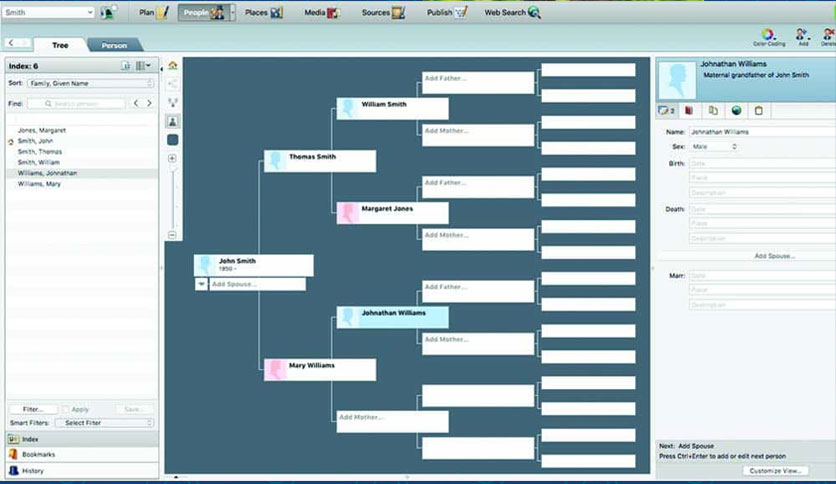This screenshot has width=836, height=484.
Task: Open the tree background color square
Action: pyautogui.click(x=173, y=140)
